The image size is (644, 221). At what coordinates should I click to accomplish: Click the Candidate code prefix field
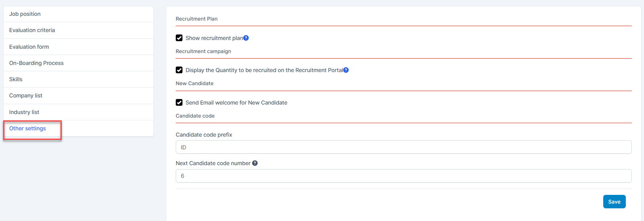(403, 147)
